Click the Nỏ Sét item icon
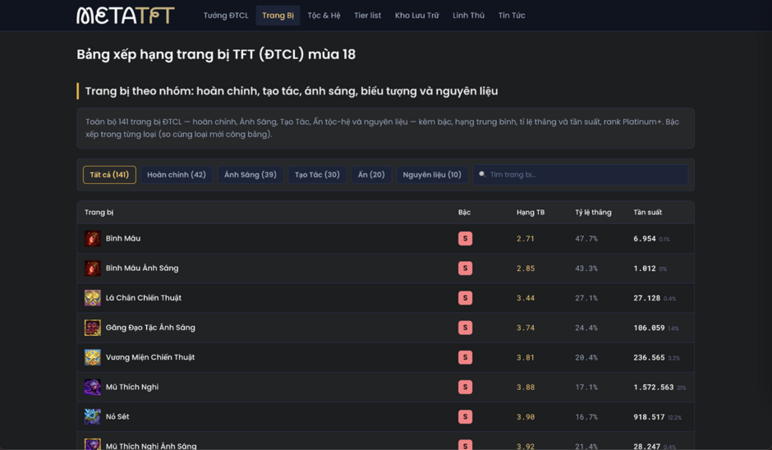The image size is (772, 450). pos(93,417)
